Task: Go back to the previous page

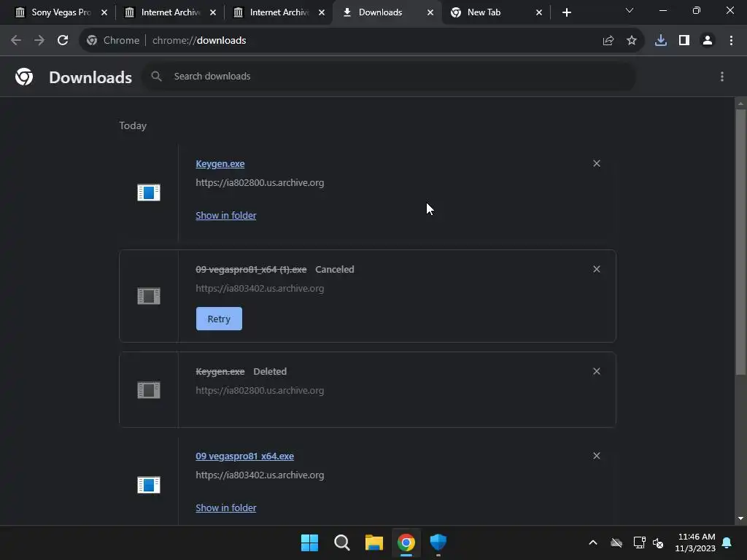Action: tap(16, 41)
